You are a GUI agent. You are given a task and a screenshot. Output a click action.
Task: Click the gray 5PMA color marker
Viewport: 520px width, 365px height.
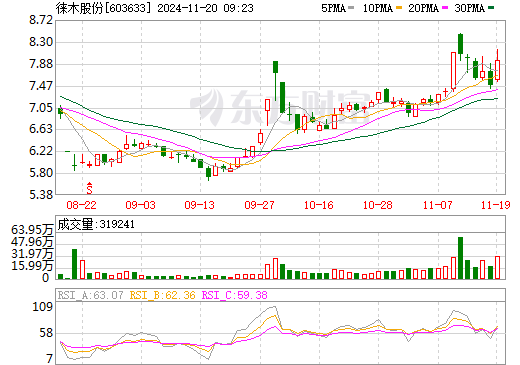click(351, 8)
